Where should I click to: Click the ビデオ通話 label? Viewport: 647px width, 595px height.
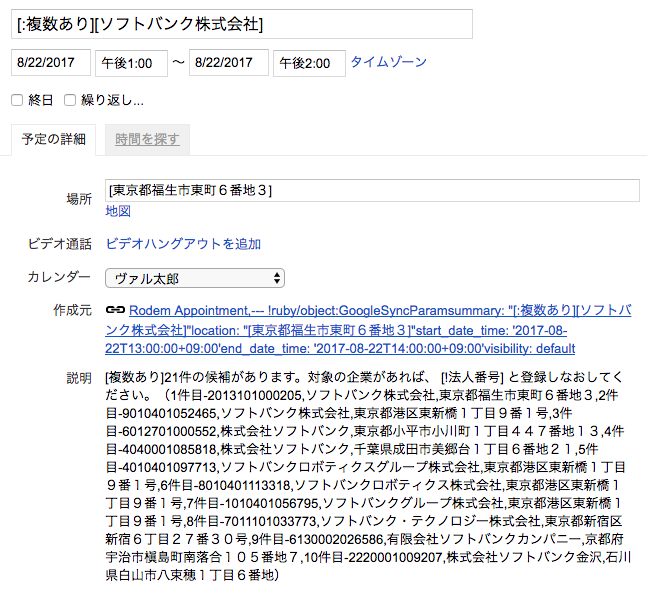point(60,244)
